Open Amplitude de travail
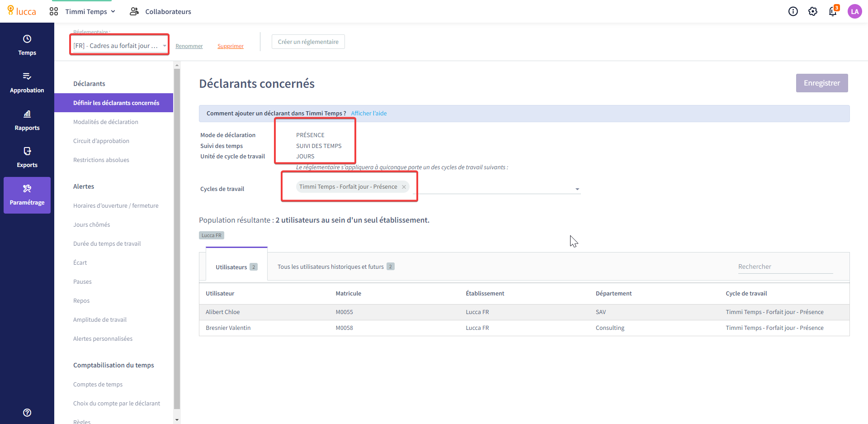The image size is (868, 424). click(x=100, y=319)
